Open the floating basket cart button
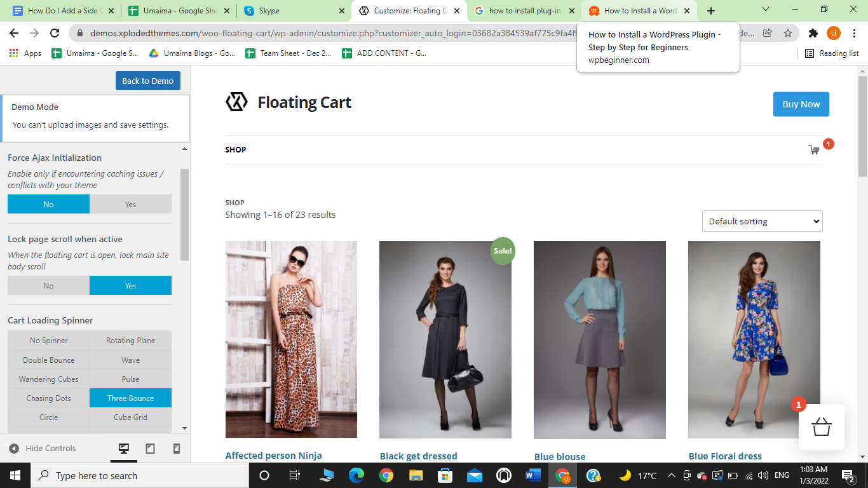Screen dimensions: 868x488 coord(822,427)
